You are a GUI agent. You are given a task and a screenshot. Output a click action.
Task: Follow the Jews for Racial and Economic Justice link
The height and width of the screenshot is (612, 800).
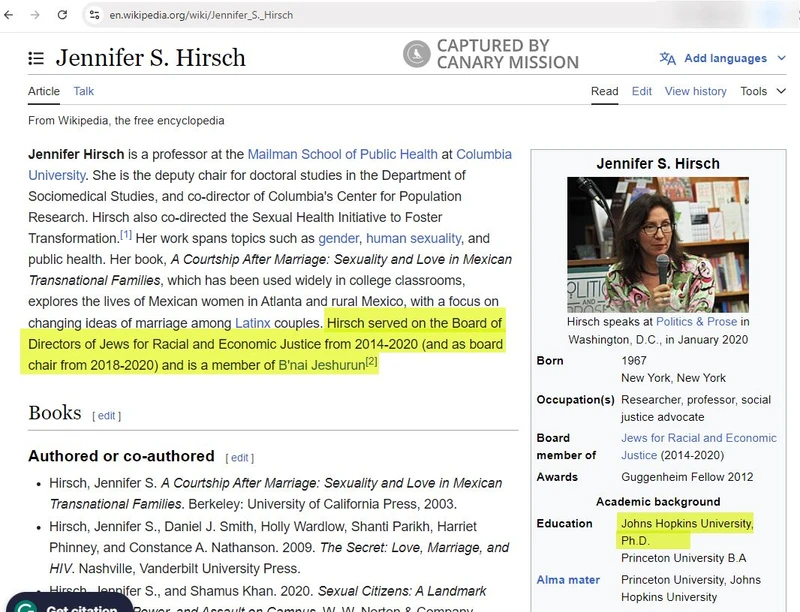coord(699,438)
